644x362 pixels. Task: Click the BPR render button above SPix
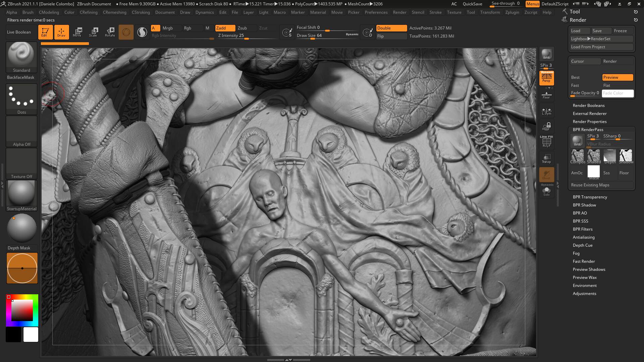(546, 54)
